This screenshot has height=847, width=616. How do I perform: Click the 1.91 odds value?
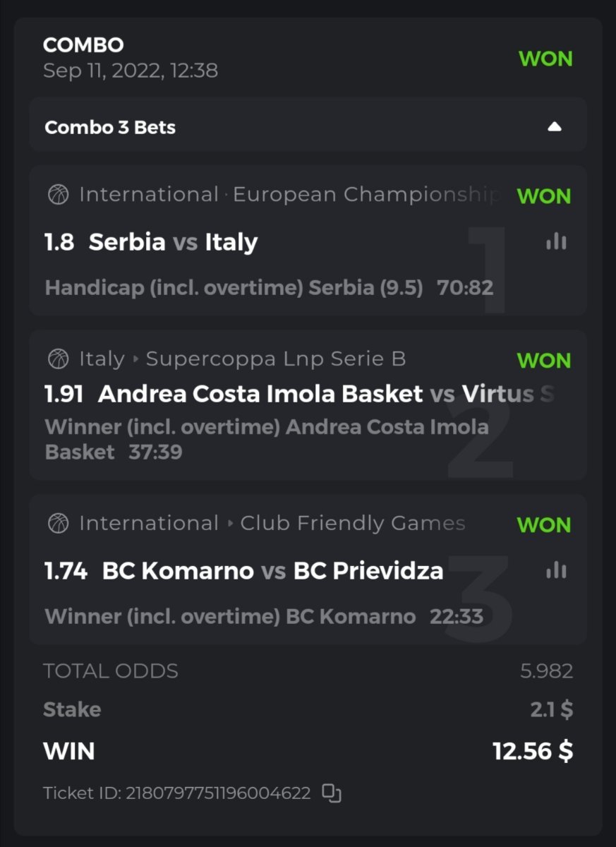pyautogui.click(x=64, y=393)
